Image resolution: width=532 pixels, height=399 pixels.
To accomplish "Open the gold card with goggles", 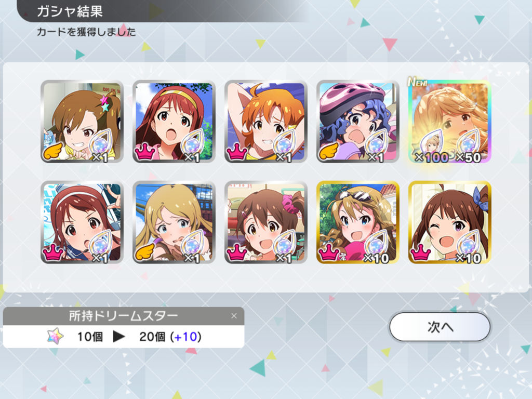I will pos(357,222).
